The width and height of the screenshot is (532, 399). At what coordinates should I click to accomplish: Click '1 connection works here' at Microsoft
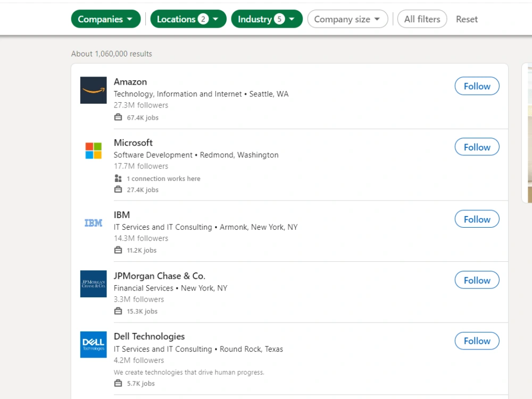164,178
